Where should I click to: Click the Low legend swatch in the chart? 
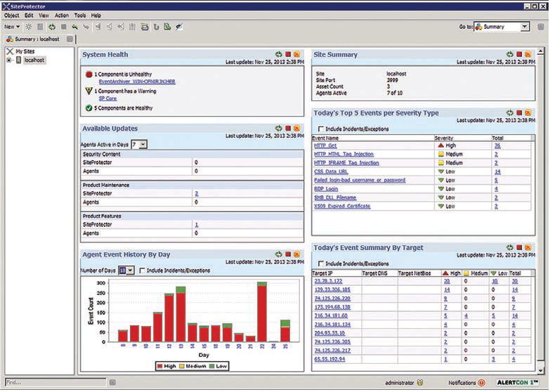212,367
